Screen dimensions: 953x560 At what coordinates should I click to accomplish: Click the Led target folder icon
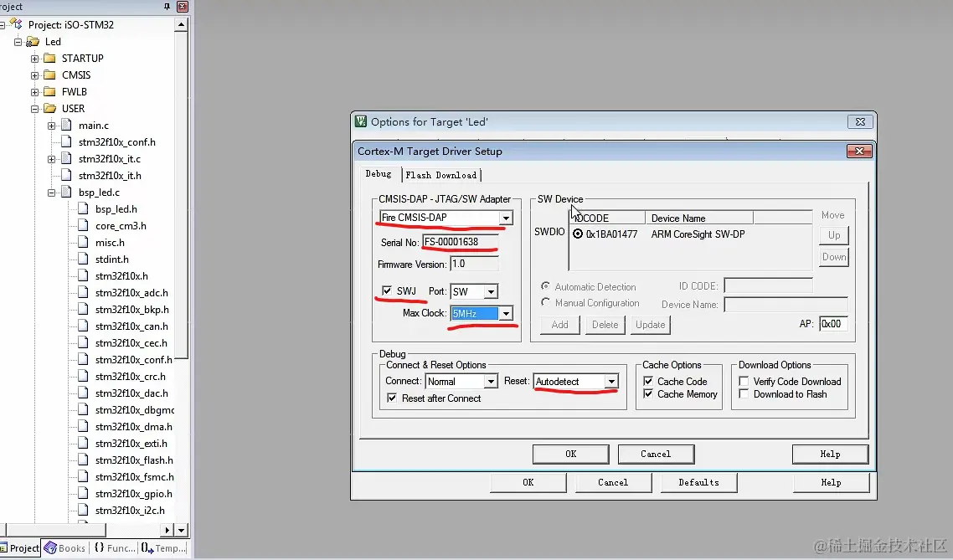pos(33,41)
